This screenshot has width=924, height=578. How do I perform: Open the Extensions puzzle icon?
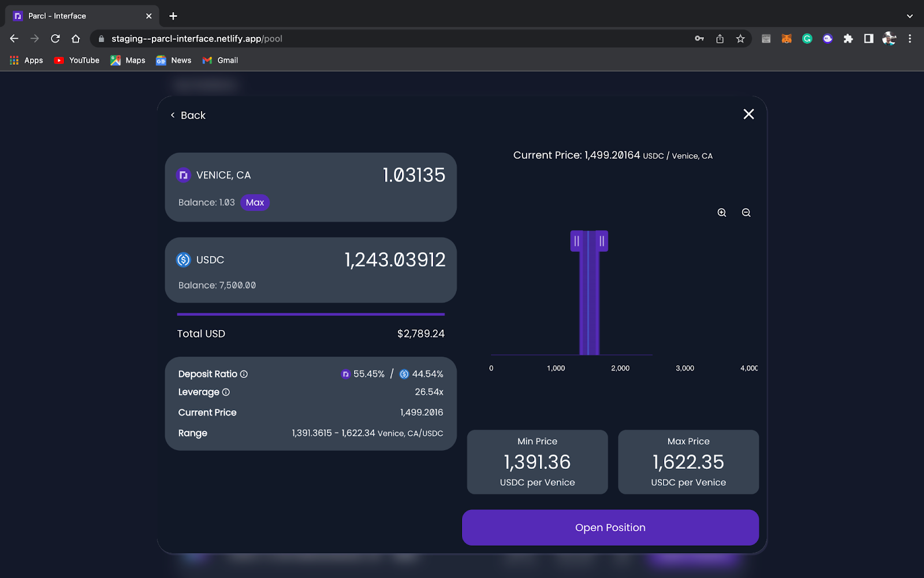(x=848, y=39)
